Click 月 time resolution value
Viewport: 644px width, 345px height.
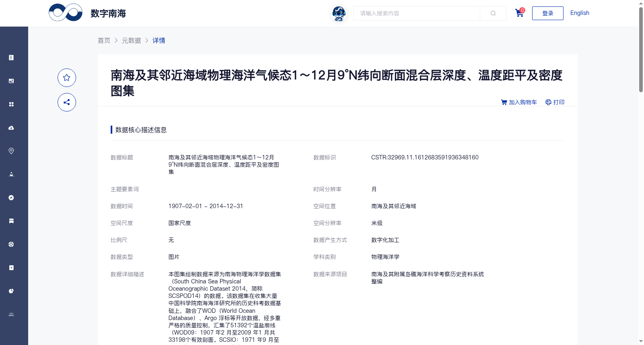tap(374, 189)
